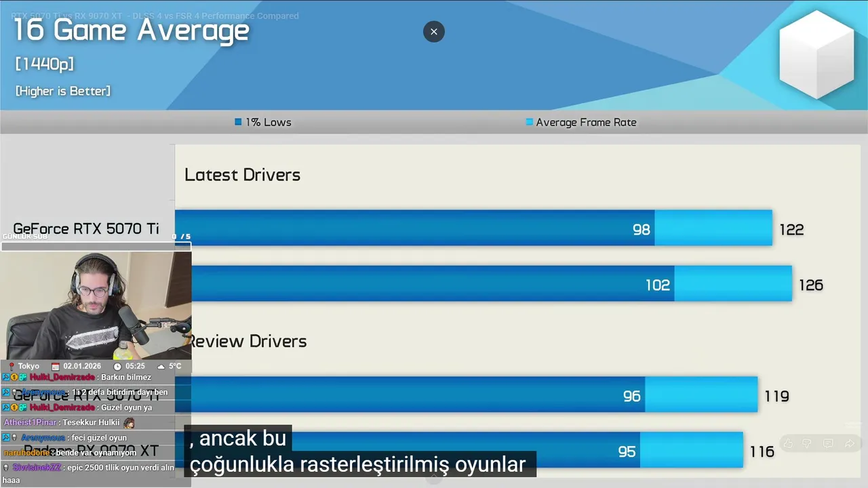Click the 119 average value
Viewport: 868px width, 488px height.
tap(777, 396)
